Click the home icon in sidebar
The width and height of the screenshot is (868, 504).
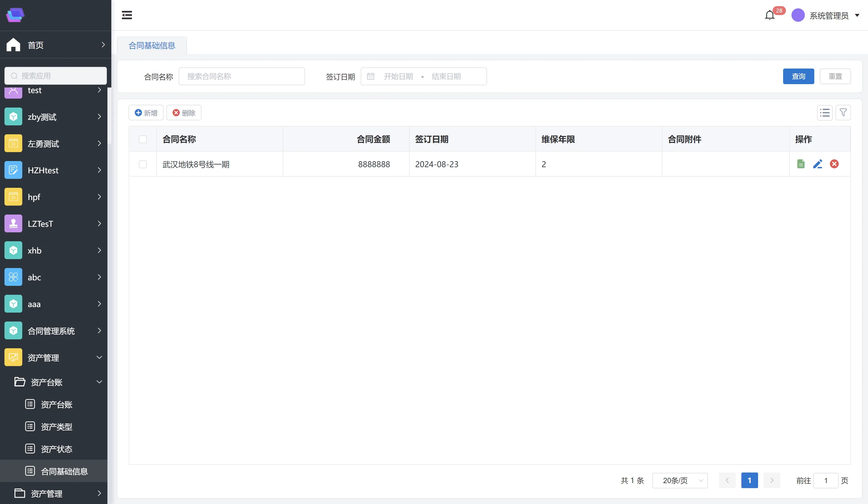pos(13,45)
